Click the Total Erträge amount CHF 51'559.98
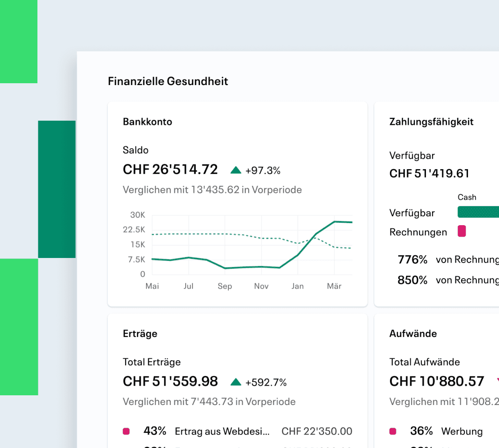Viewport: 499px width, 448px height. (170, 381)
